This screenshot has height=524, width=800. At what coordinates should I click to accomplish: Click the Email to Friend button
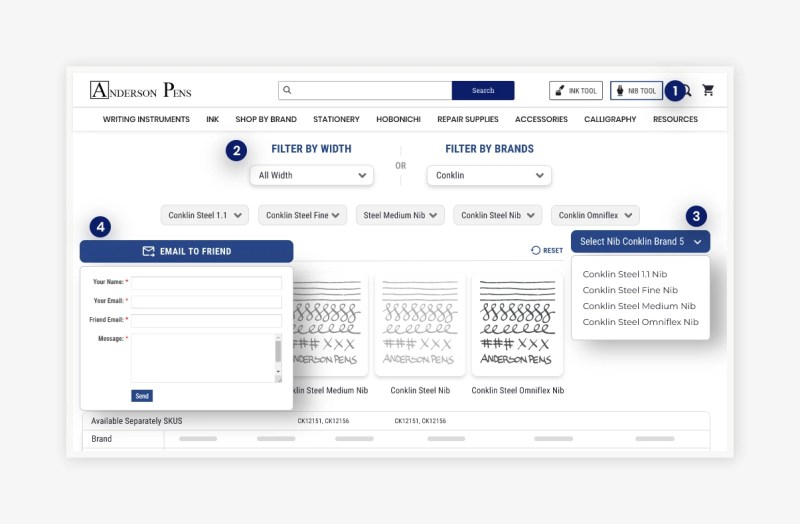pos(186,251)
